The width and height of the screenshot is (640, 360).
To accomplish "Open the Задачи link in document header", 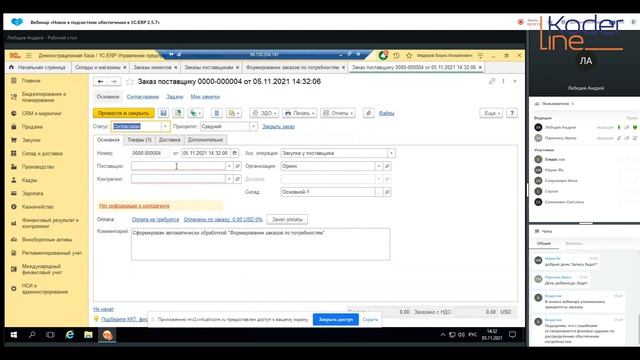I will point(175,97).
